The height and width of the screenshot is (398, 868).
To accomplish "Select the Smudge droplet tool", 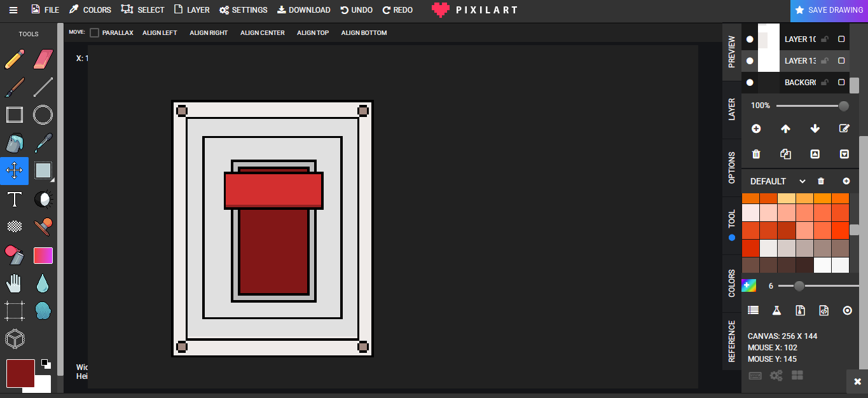I will pyautogui.click(x=43, y=283).
